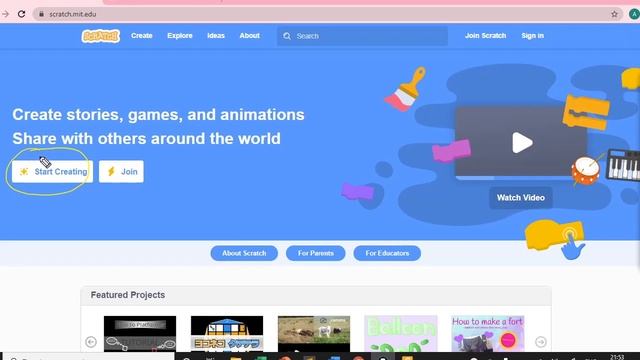Image resolution: width=640 pixels, height=360 pixels.
Task: Click the browser forward arrow
Action: pyautogui.click(x=5, y=14)
